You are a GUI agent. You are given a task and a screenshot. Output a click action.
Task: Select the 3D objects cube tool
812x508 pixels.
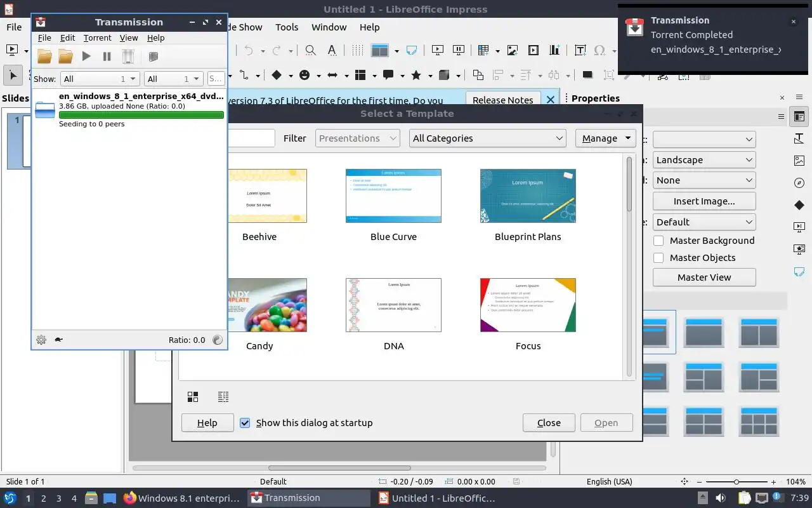click(x=444, y=75)
